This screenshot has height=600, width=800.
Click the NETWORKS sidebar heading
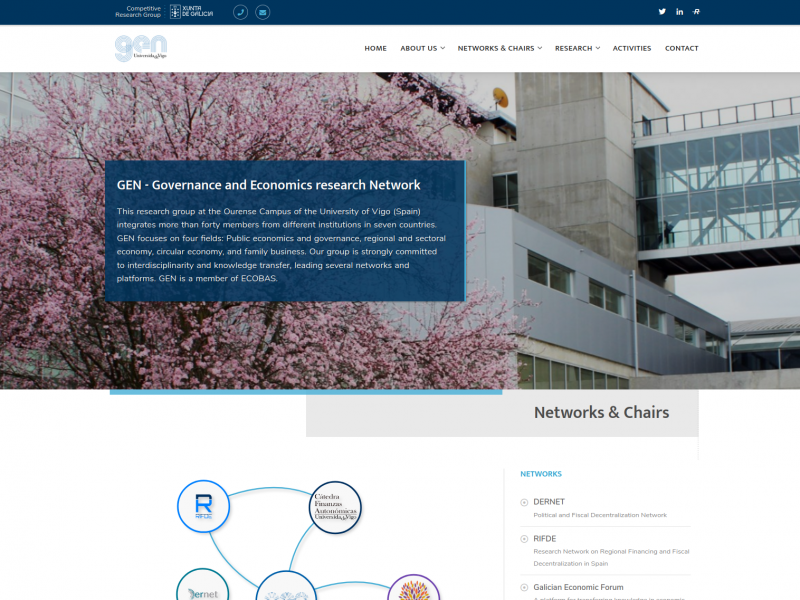click(x=541, y=474)
